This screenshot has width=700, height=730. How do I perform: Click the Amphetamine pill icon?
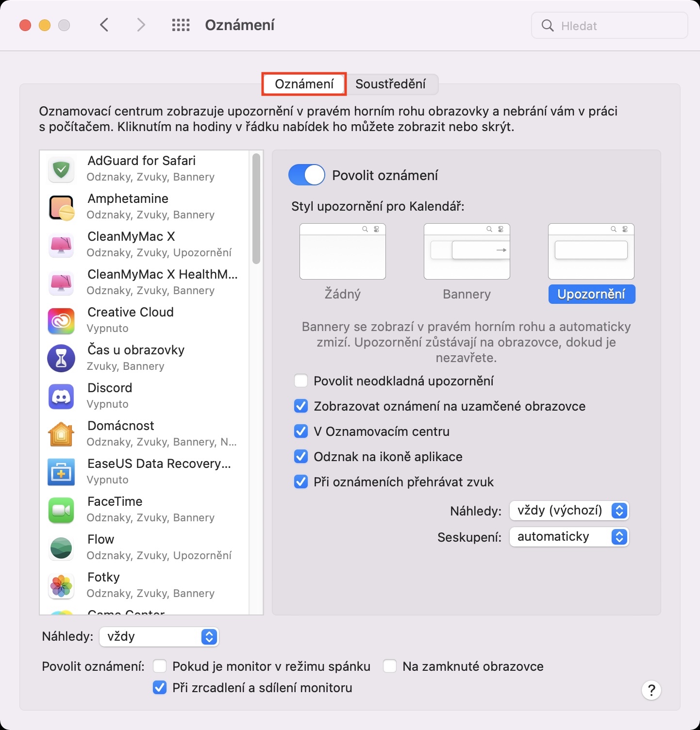tap(61, 207)
